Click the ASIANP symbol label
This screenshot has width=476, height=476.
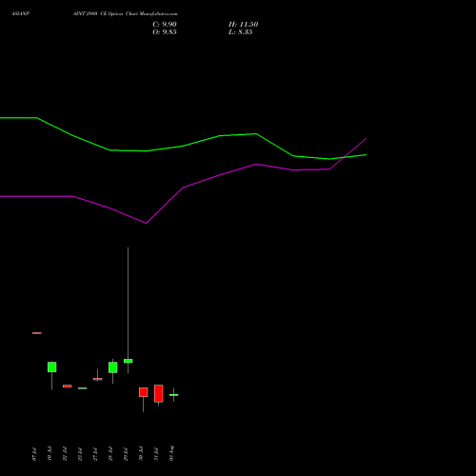pos(20,14)
